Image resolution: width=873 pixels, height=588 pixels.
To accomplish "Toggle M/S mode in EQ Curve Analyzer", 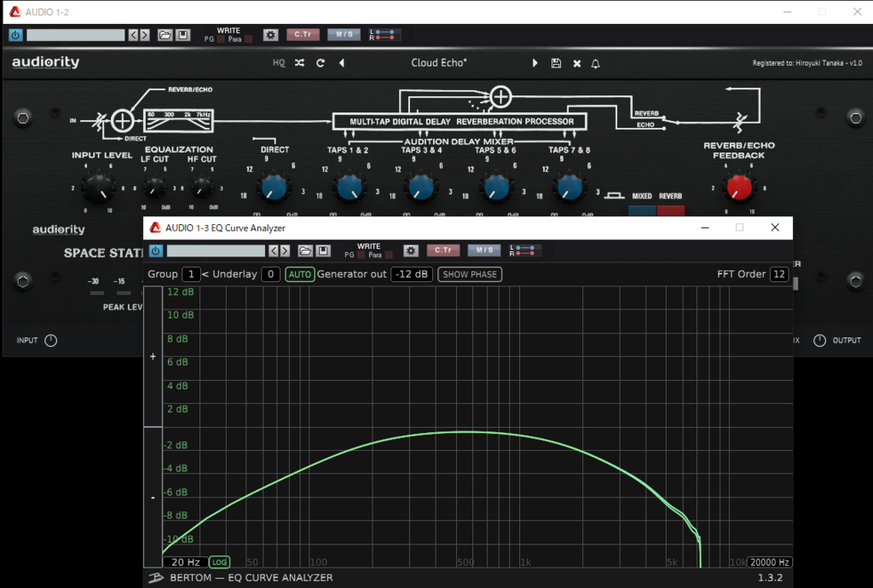I will pyautogui.click(x=484, y=251).
